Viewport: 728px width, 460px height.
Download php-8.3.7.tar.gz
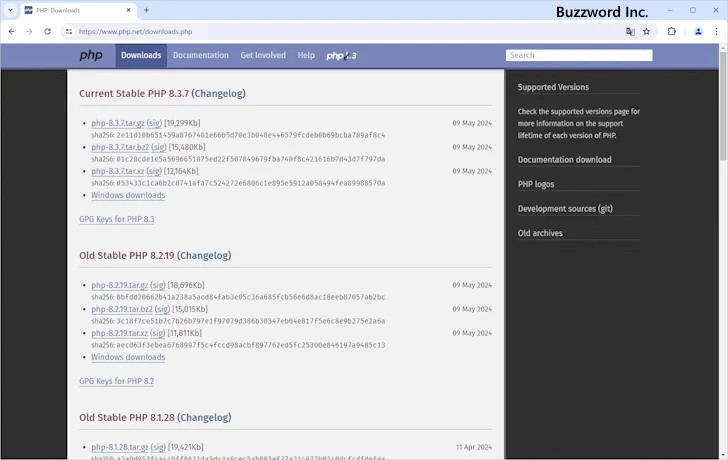pyautogui.click(x=118, y=124)
